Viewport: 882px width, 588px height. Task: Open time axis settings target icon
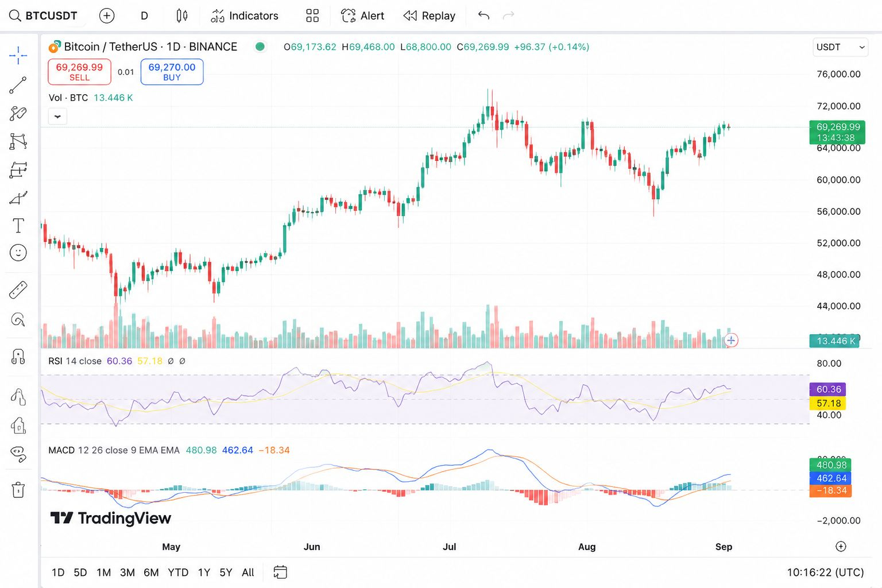841,547
